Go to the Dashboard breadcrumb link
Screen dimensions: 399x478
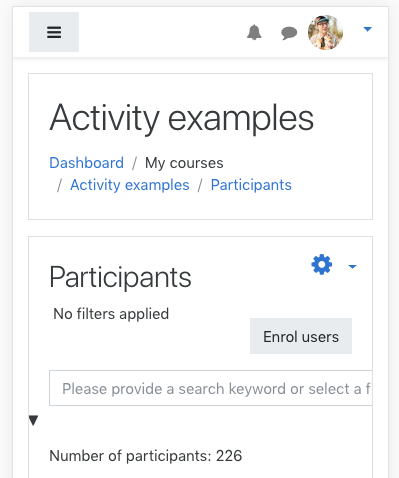(86, 163)
